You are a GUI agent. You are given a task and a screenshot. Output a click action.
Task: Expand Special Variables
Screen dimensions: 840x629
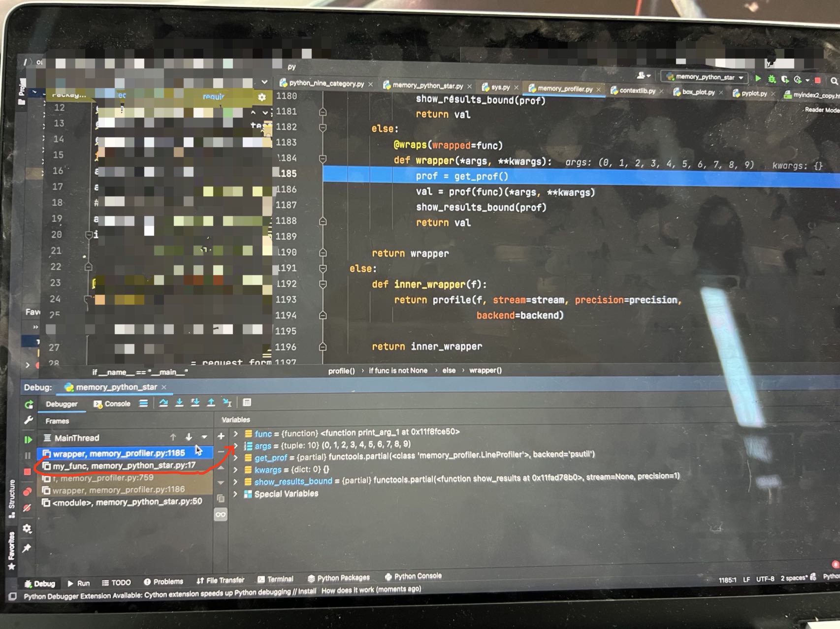click(x=235, y=494)
